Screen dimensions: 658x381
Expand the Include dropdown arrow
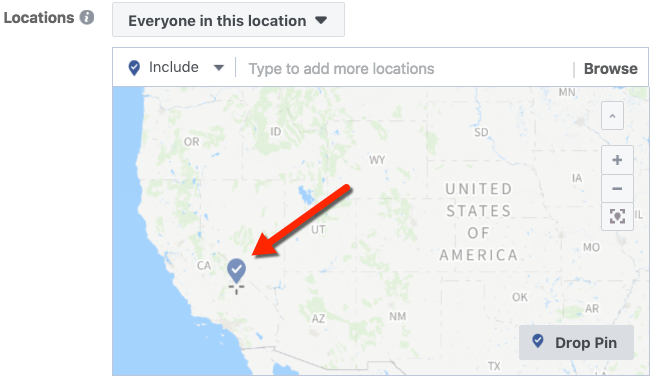(x=219, y=68)
